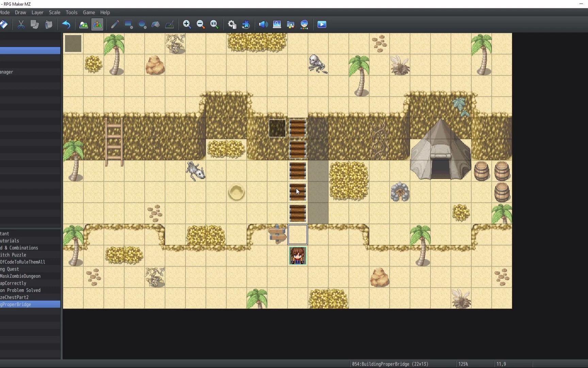
Task: Click the Copy icon in toolbar
Action: 35,25
